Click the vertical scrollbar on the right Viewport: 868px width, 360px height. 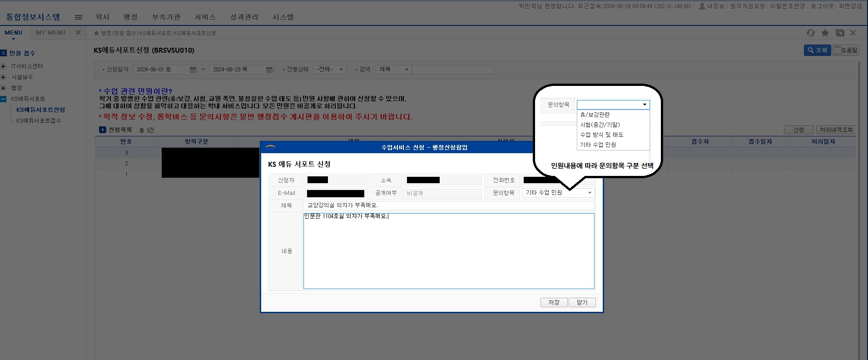[x=859, y=209]
